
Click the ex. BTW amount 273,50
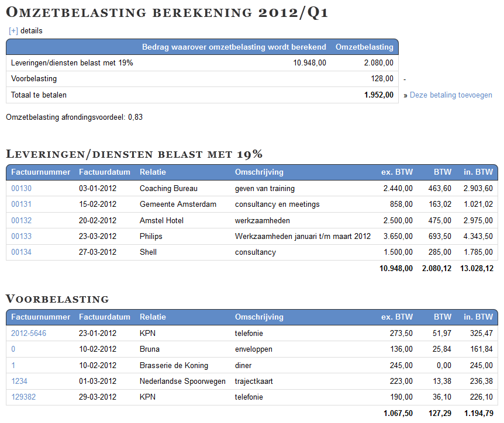pyautogui.click(x=401, y=334)
